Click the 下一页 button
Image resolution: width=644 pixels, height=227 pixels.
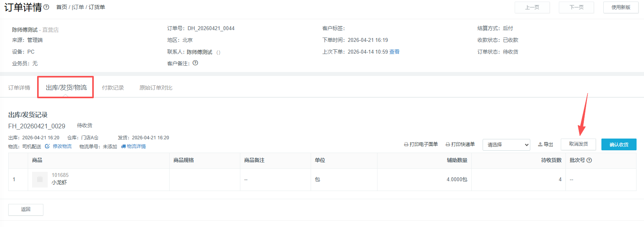576,7
